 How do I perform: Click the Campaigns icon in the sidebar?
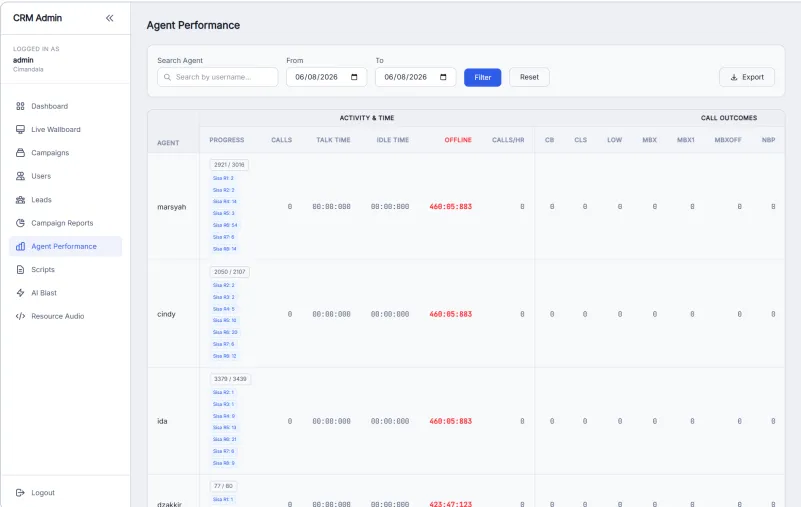coord(20,153)
